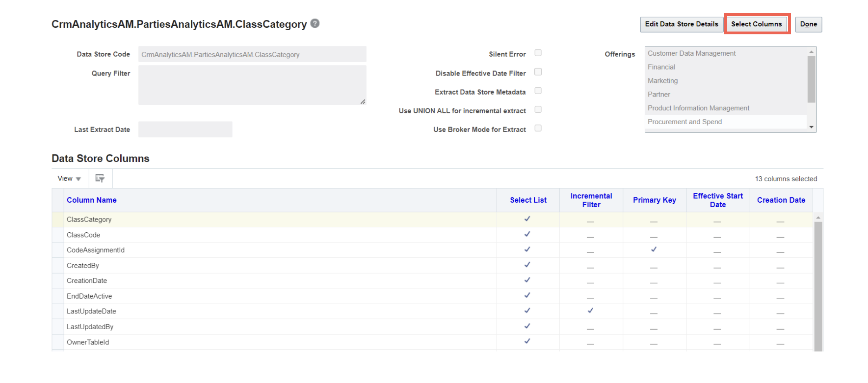Click the 13 columns selected text
The width and height of the screenshot is (868, 383).
(786, 179)
